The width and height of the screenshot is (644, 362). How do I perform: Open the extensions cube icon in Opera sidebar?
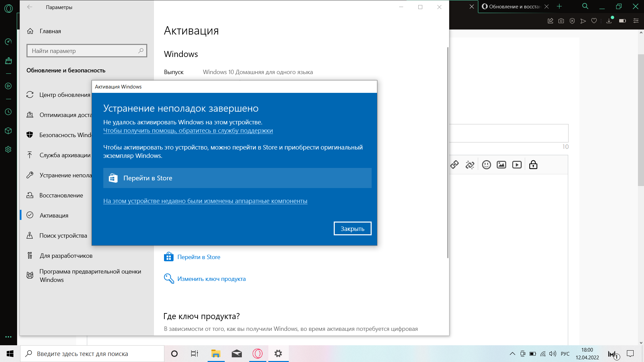8,131
